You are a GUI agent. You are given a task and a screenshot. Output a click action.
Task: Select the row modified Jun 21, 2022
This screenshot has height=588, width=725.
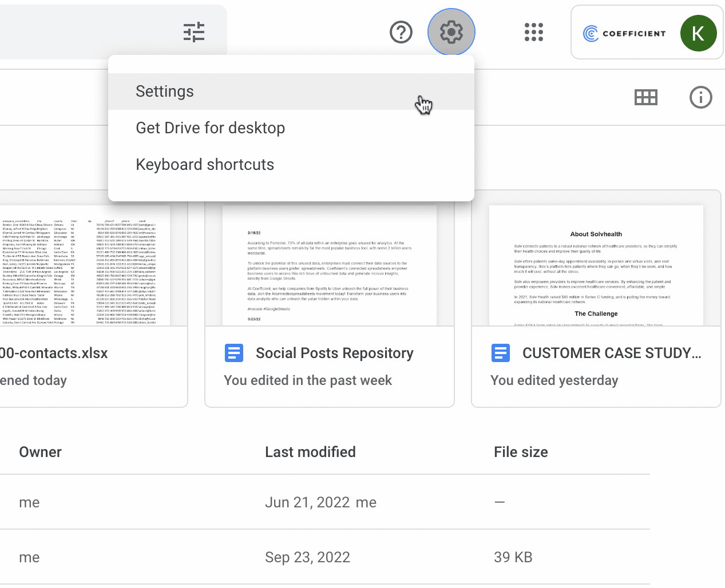(307, 502)
